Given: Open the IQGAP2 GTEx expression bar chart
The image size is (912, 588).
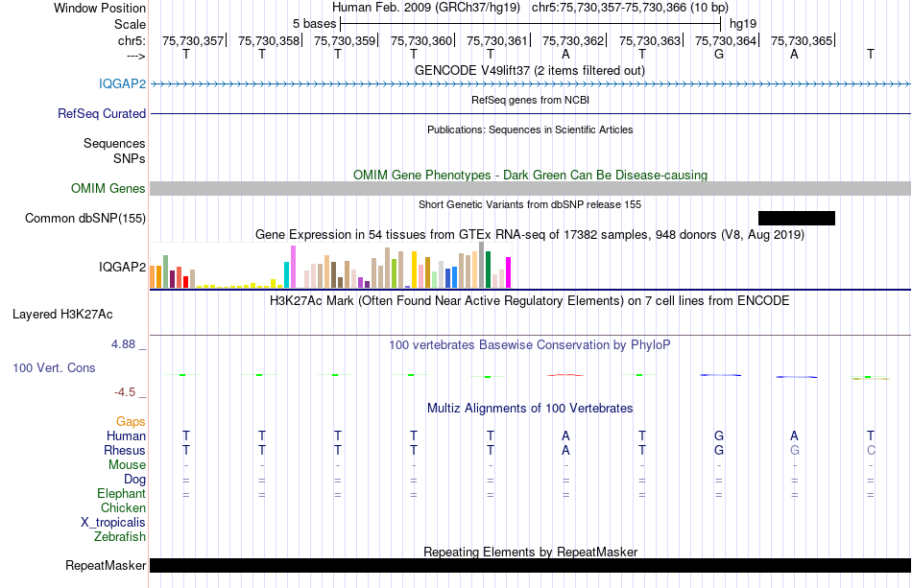Looking at the screenshot, I should point(330,266).
